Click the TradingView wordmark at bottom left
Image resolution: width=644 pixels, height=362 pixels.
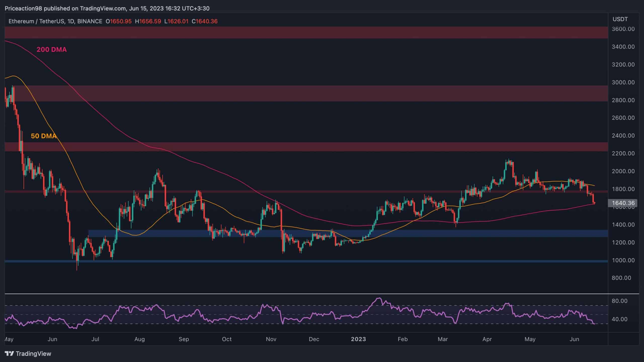click(x=33, y=354)
